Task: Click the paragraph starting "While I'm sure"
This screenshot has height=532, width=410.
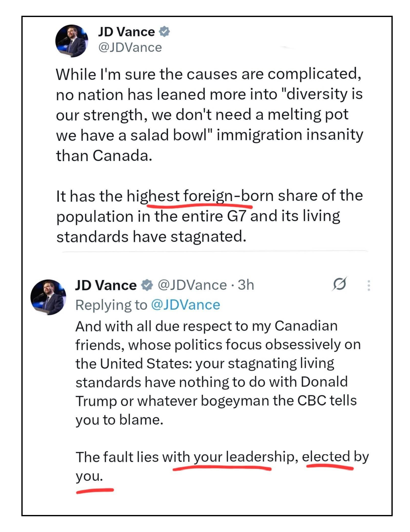Action: tap(209, 115)
